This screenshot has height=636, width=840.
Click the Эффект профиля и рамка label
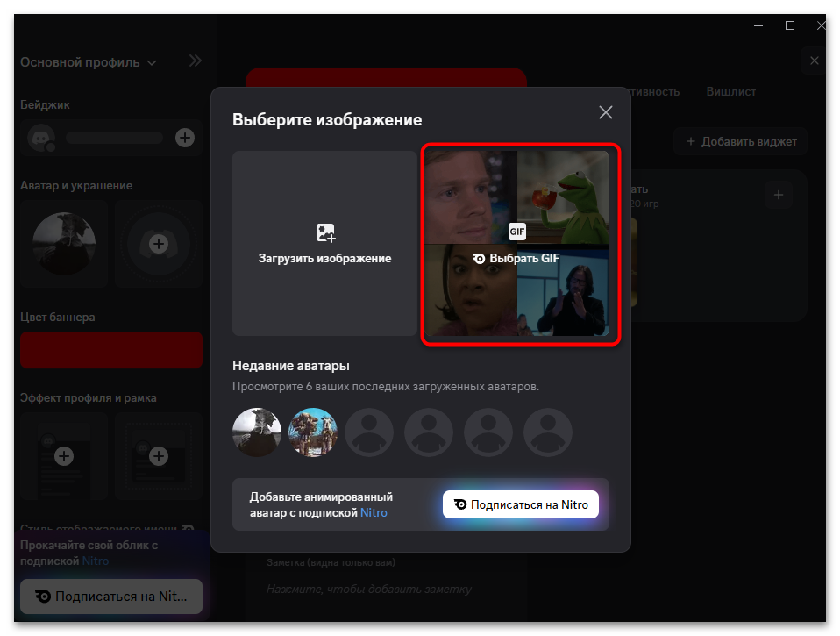click(x=89, y=398)
